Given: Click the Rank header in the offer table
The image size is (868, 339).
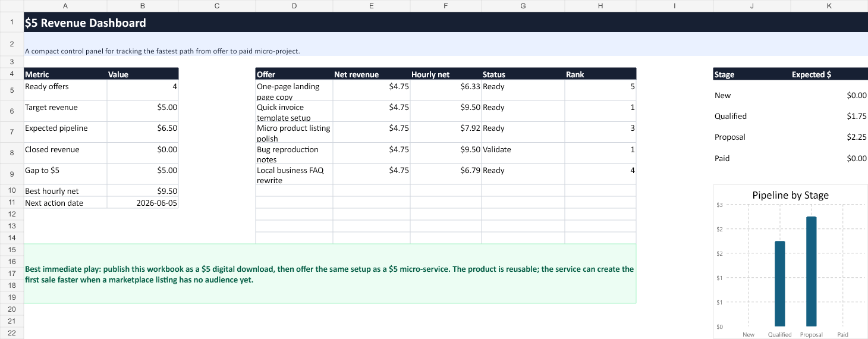Looking at the screenshot, I should pyautogui.click(x=600, y=74).
